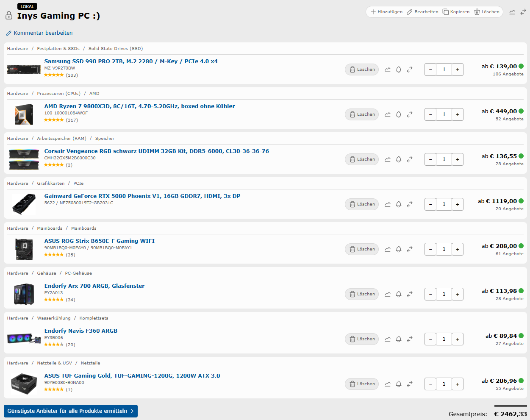Click compare arrows icon for Samsung SSD 990 PRO
Image resolution: width=530 pixels, height=420 pixels.
click(x=410, y=70)
